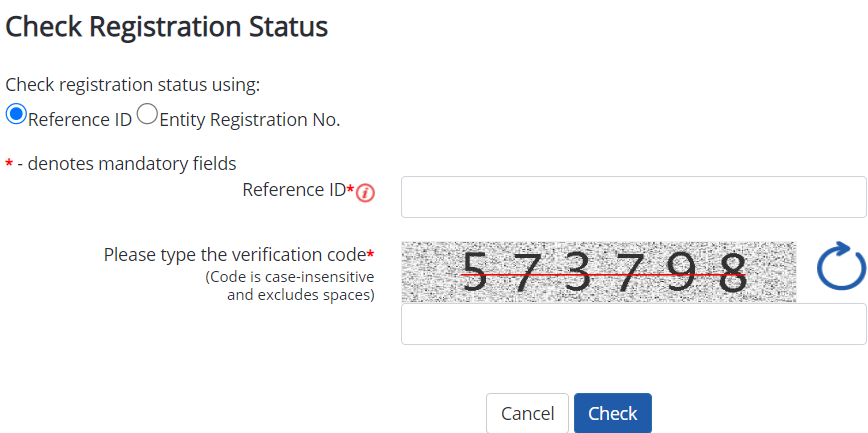The height and width of the screenshot is (433, 868).
Task: Click the Reference ID text input box
Action: tap(633, 197)
